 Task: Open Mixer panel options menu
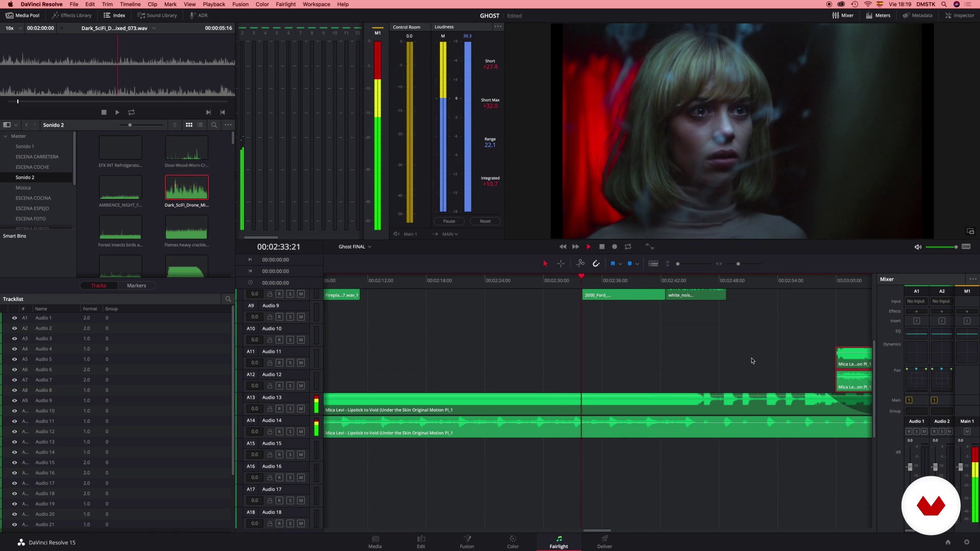[x=973, y=279]
